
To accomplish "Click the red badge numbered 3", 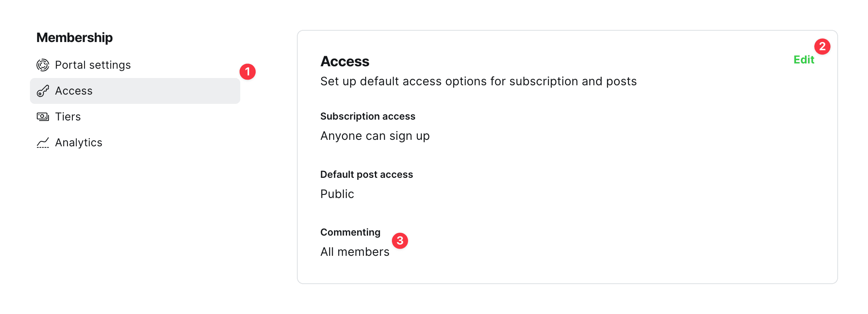I will tap(400, 241).
